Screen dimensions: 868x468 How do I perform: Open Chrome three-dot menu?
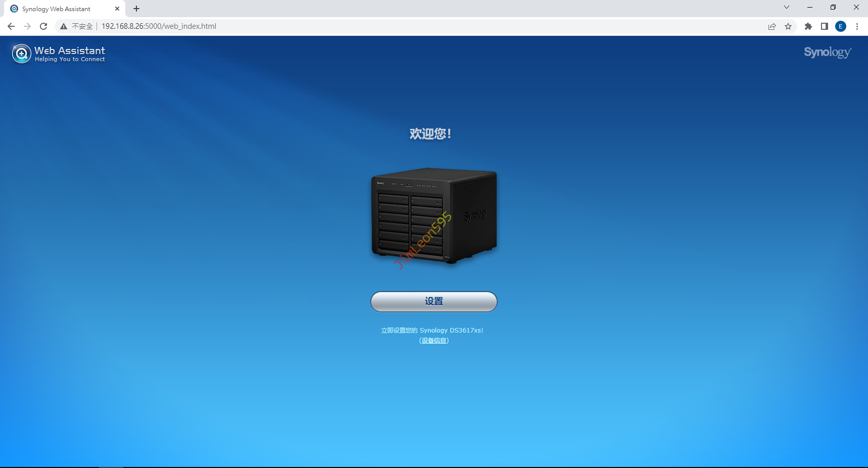coord(857,26)
